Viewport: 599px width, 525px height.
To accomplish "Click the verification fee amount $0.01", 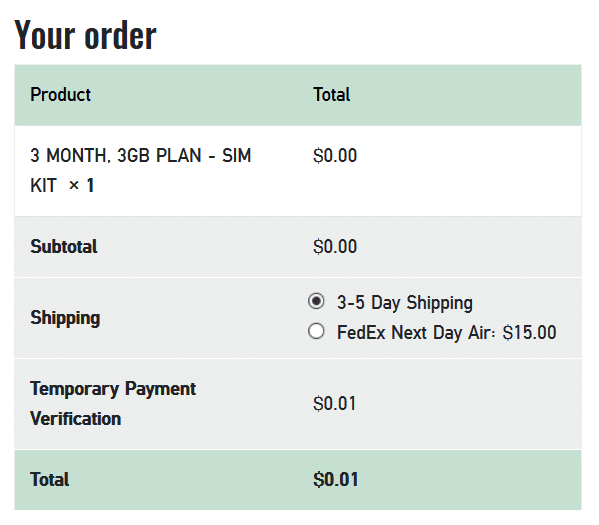I will [x=334, y=403].
